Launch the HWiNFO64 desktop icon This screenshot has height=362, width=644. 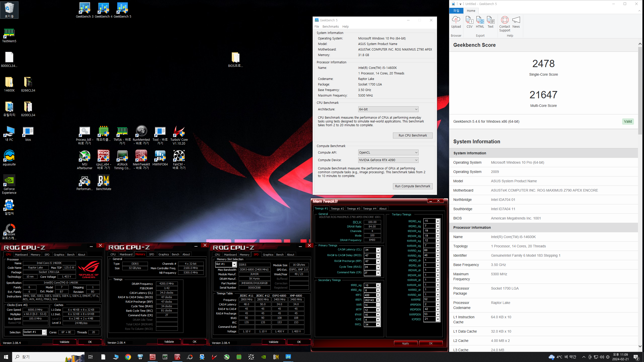tap(160, 158)
